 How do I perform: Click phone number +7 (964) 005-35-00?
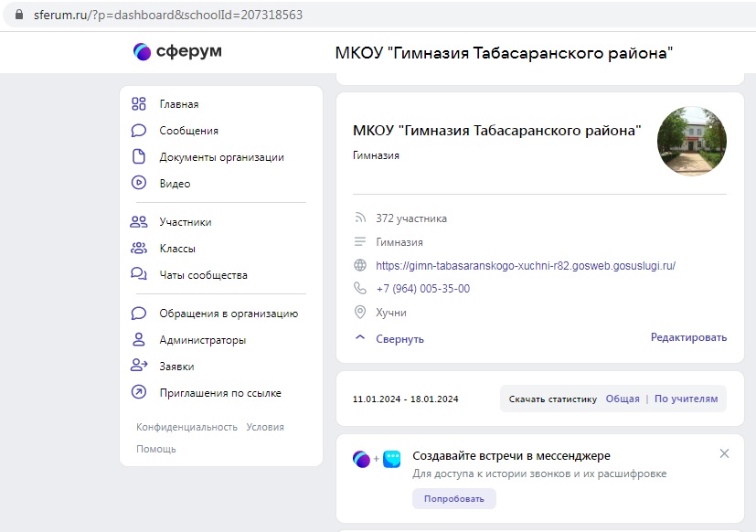point(423,289)
